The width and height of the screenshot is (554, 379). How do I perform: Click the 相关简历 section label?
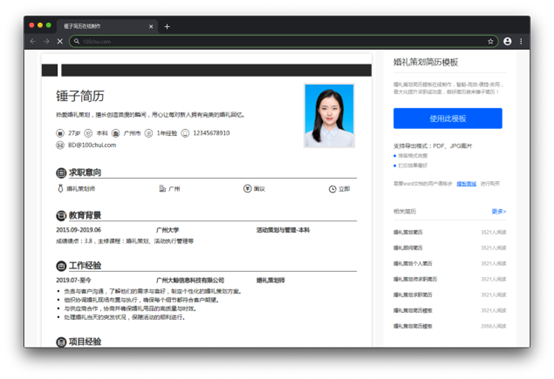(405, 211)
